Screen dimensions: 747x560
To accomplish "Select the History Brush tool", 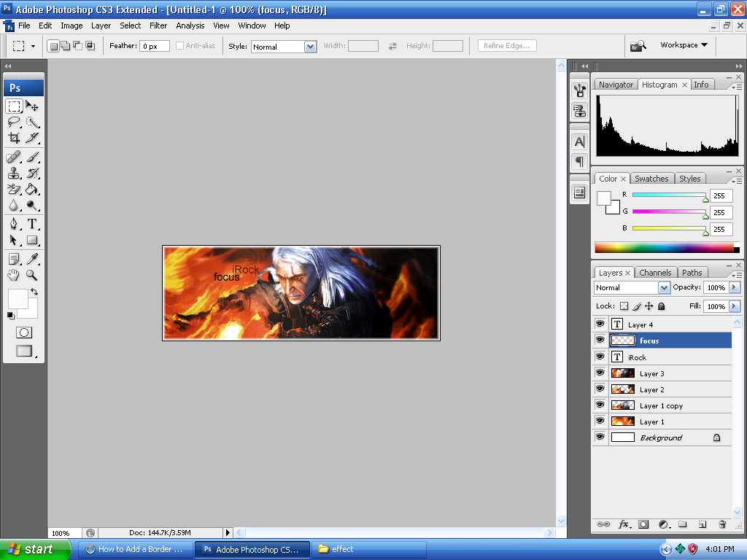I will (32, 173).
